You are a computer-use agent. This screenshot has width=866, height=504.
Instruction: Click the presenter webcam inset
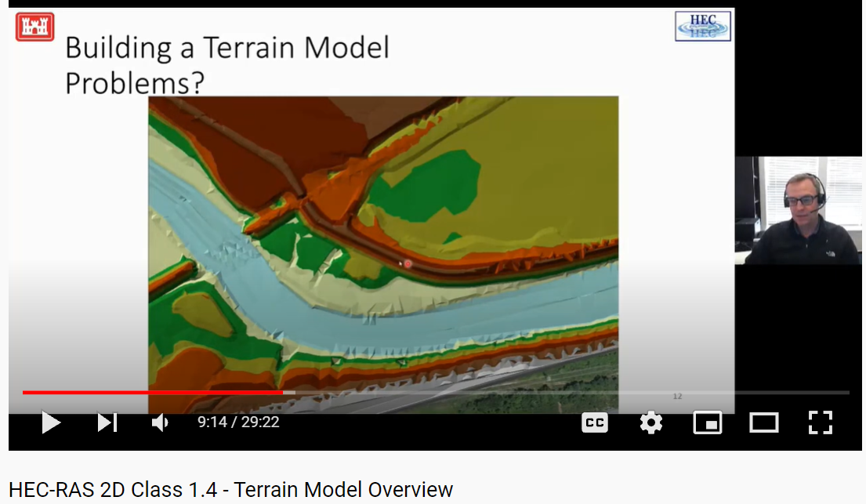(798, 210)
